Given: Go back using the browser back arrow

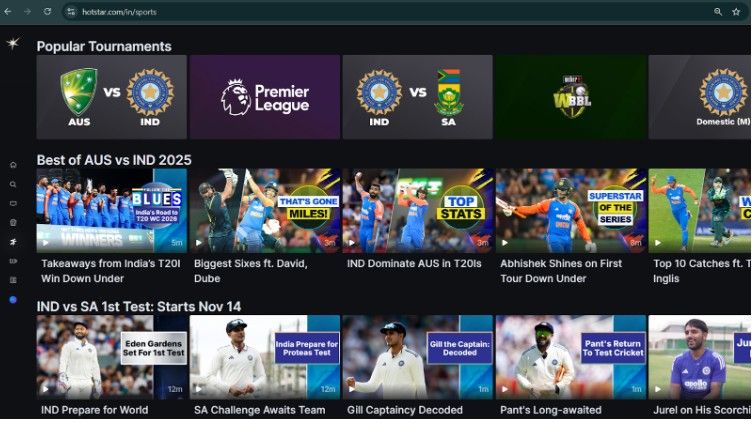Looking at the screenshot, I should (x=8, y=12).
